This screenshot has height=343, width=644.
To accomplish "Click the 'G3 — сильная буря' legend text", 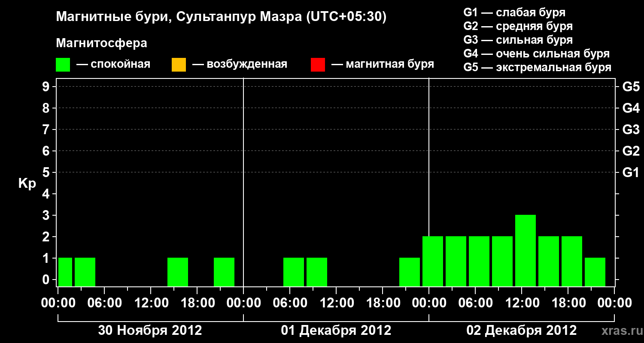I will tap(518, 40).
